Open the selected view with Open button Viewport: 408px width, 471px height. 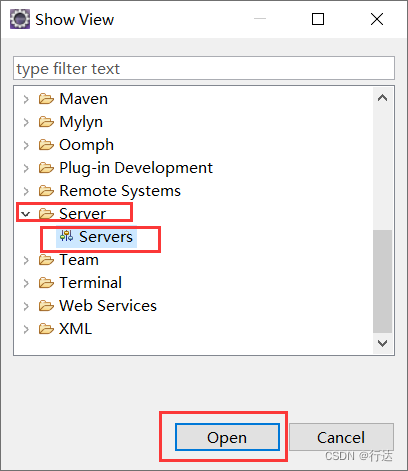227,437
